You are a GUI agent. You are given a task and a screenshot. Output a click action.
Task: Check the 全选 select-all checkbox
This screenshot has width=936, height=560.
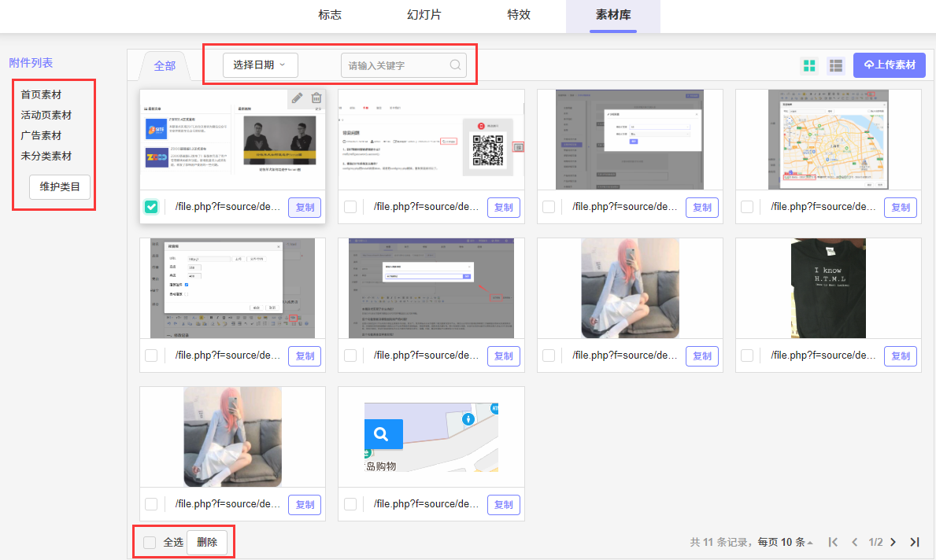[150, 543]
